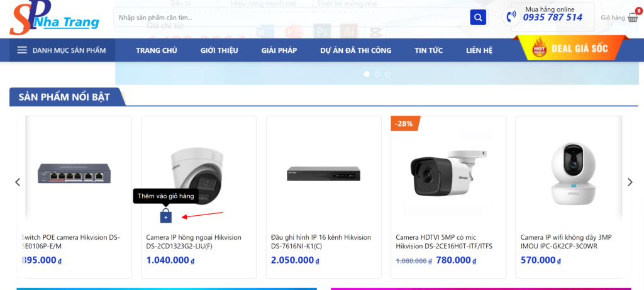The image size is (644, 290).
Task: Open the shopping cart basket icon
Action: click(x=633, y=18)
